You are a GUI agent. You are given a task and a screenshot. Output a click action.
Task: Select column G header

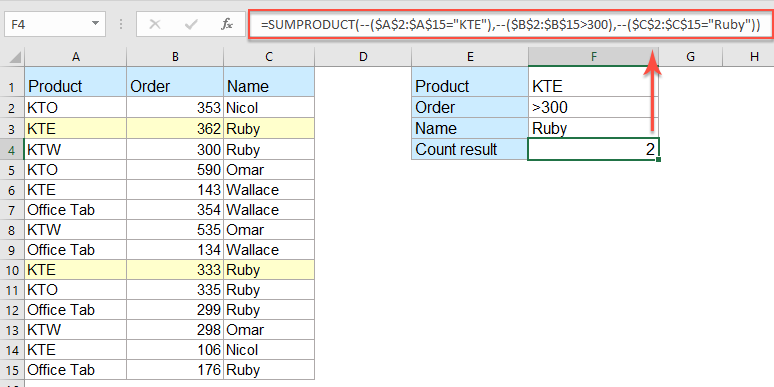690,57
